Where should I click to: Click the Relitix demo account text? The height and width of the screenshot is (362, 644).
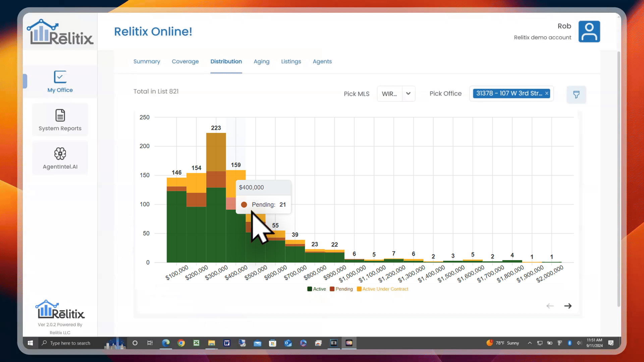click(542, 38)
